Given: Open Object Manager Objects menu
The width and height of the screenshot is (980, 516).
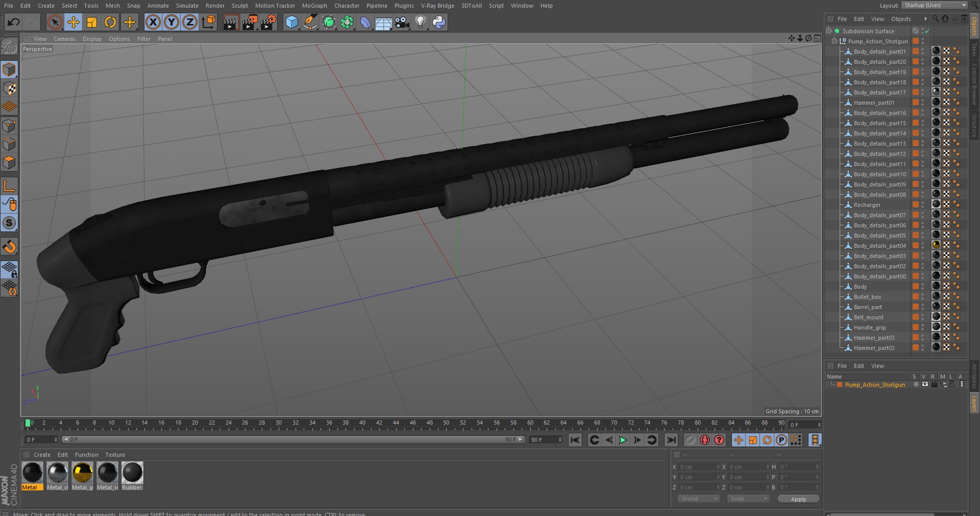Looking at the screenshot, I should click(901, 19).
